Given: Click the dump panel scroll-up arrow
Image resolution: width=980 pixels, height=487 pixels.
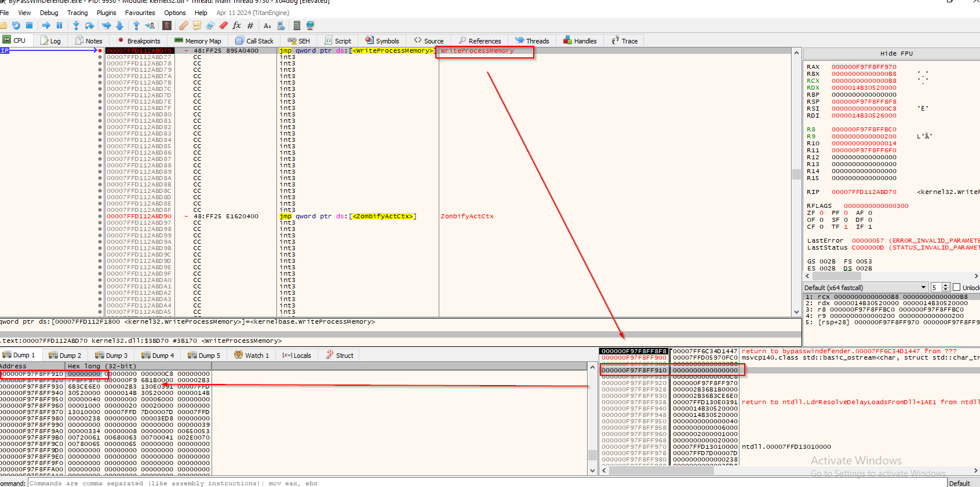Looking at the screenshot, I should 592,367.
